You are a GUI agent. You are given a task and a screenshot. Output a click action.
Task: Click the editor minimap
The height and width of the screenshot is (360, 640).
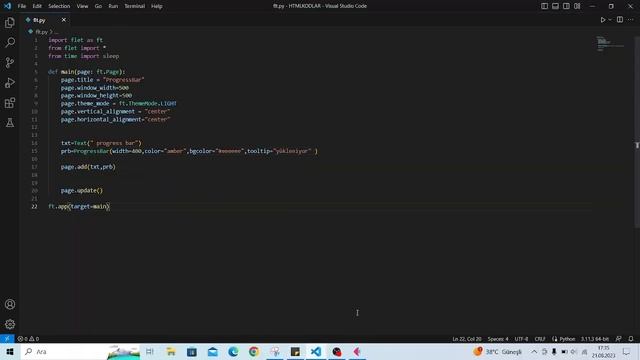[610, 44]
